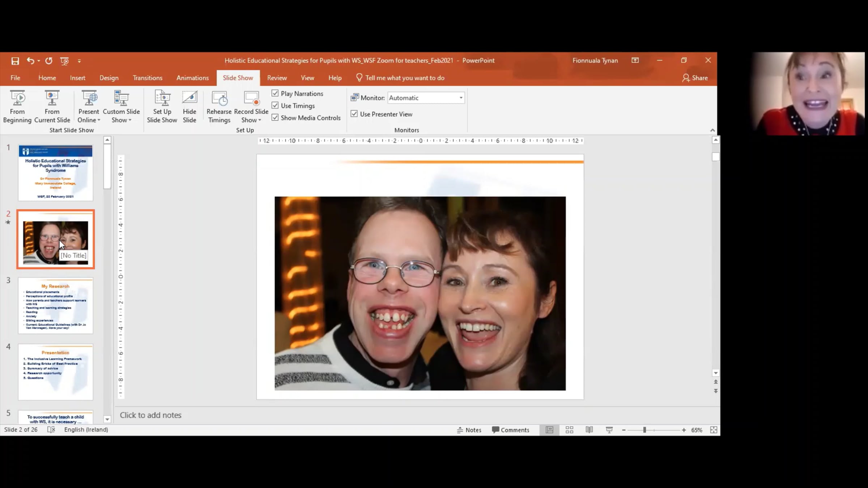Viewport: 868px width, 488px height.
Task: Open the File tab
Action: (x=15, y=78)
